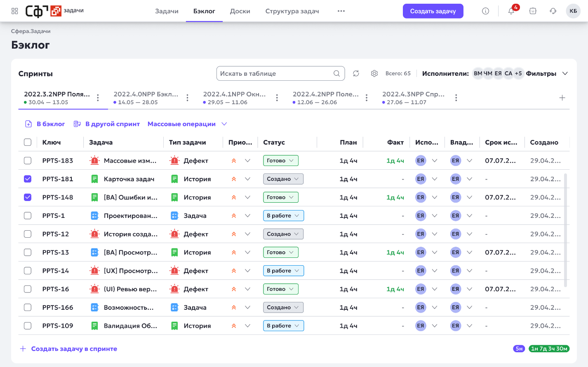This screenshot has width=588, height=367.
Task: Click the notifications bell icon
Action: click(x=511, y=11)
